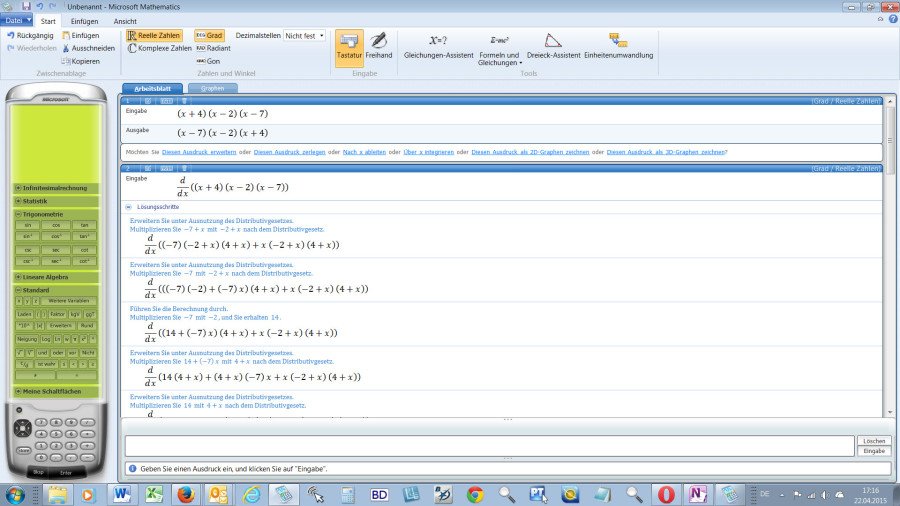Open the Einheitenumwandlung unit converter

[x=618, y=45]
